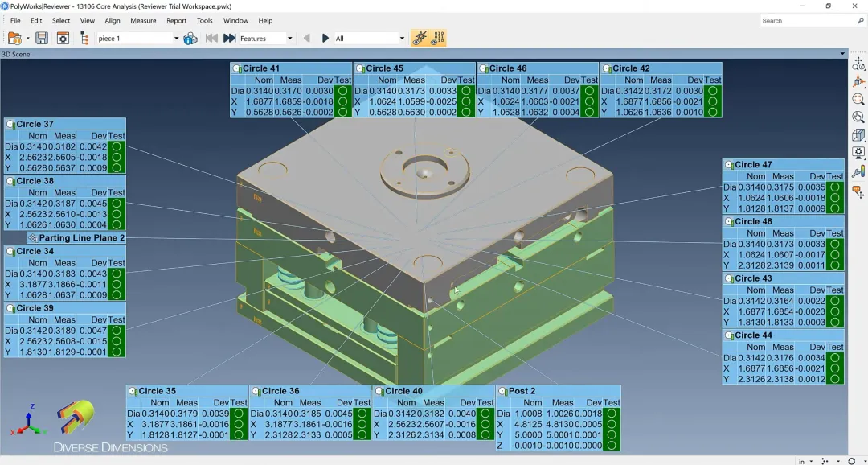Open the File menu
868x465 pixels.
point(15,20)
